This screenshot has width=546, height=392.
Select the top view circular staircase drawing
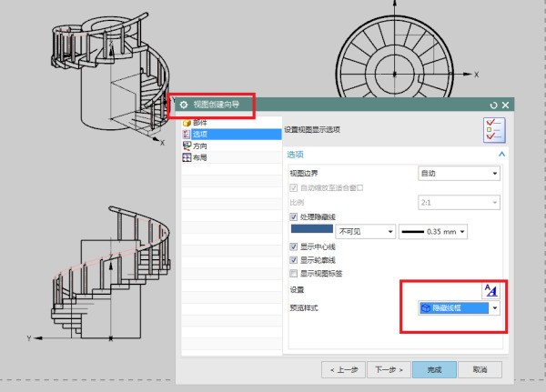click(395, 57)
